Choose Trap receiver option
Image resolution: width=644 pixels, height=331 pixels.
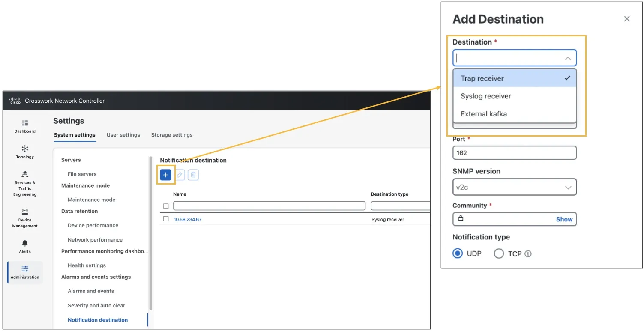515,78
